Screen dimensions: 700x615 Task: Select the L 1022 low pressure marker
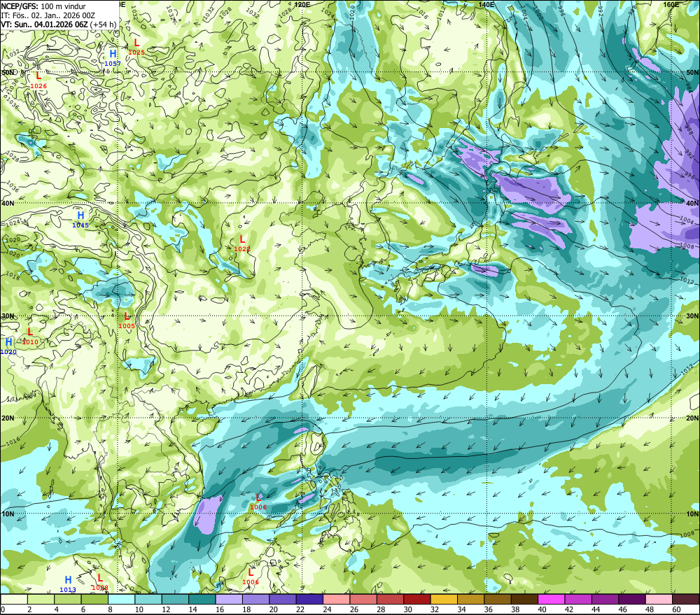tap(242, 243)
